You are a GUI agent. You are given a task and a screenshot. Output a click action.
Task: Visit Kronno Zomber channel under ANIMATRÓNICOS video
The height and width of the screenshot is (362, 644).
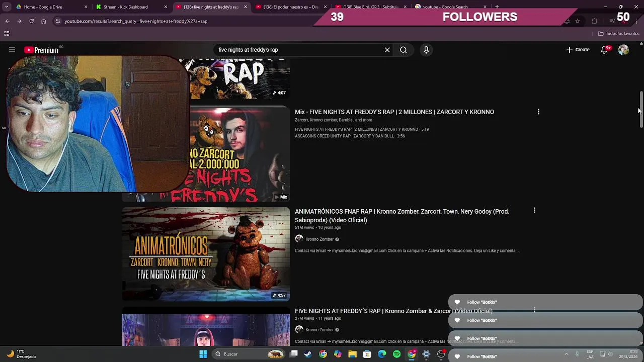(319, 239)
